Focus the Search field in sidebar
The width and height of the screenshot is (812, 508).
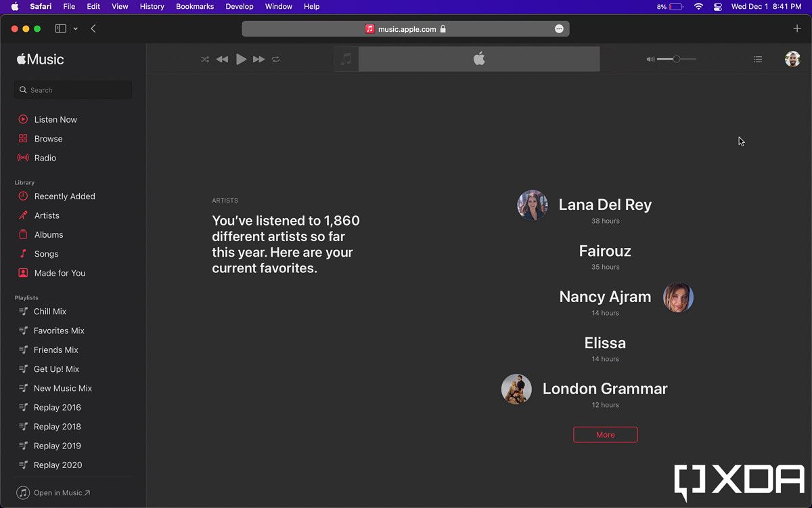[x=73, y=90]
